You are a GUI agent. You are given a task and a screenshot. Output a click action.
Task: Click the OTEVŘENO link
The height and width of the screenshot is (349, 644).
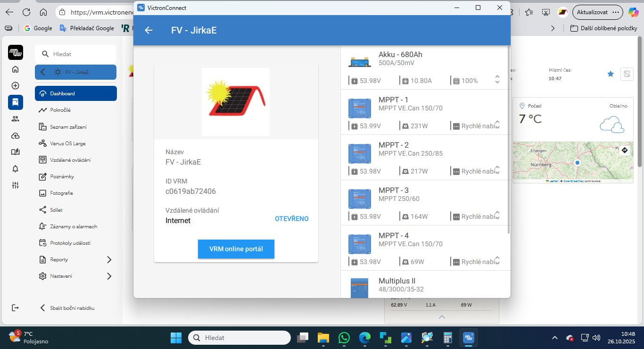point(292,219)
